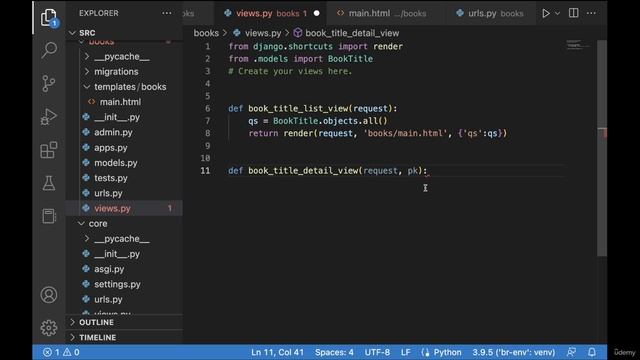
Task: Click LF end of line setting
Action: click(405, 352)
